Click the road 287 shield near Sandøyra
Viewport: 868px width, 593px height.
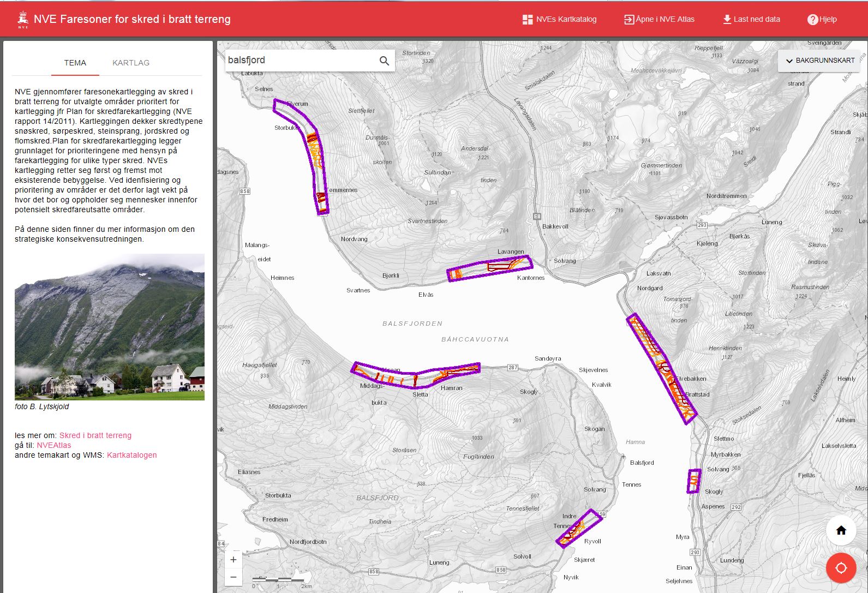point(513,368)
